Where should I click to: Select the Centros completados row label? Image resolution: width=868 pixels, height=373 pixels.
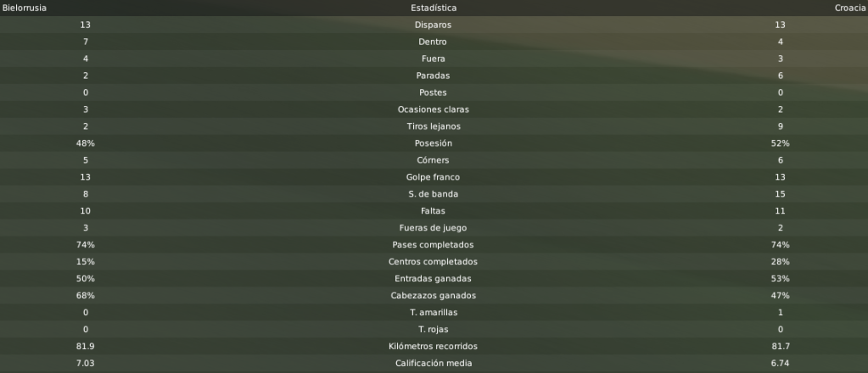(434, 262)
